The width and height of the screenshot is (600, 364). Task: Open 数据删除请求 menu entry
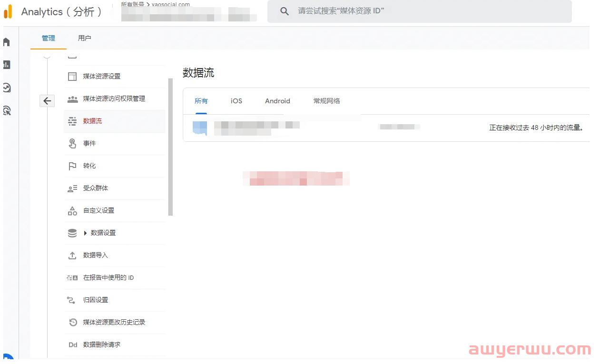[115, 345]
